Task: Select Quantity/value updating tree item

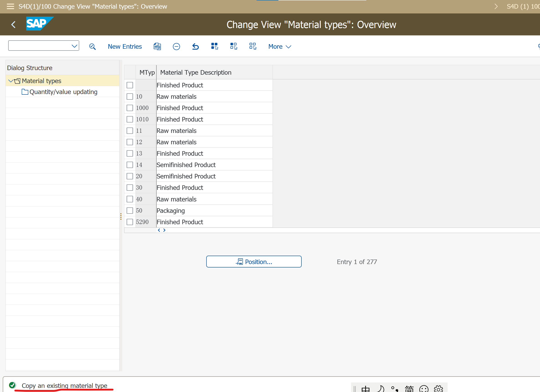Action: click(x=63, y=92)
